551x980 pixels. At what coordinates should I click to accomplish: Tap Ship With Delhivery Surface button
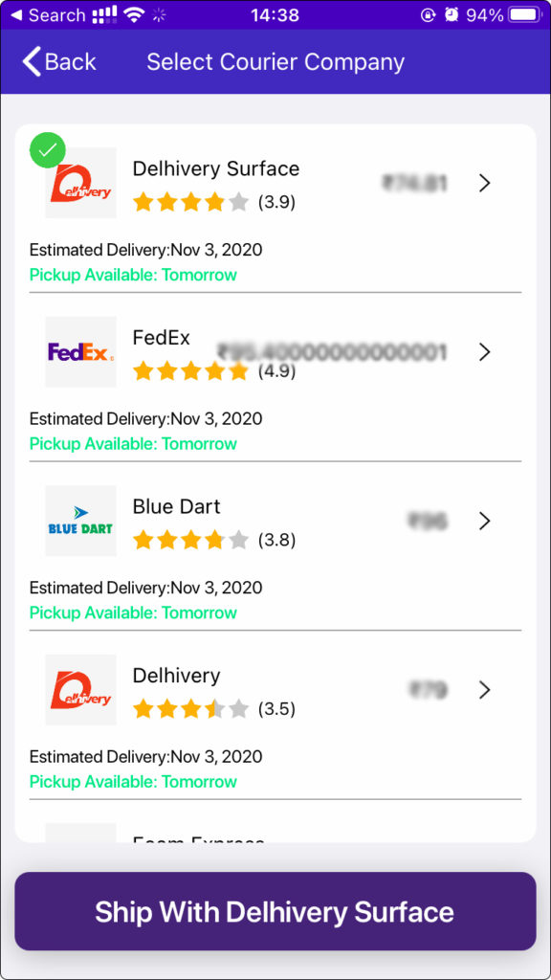tap(275, 911)
